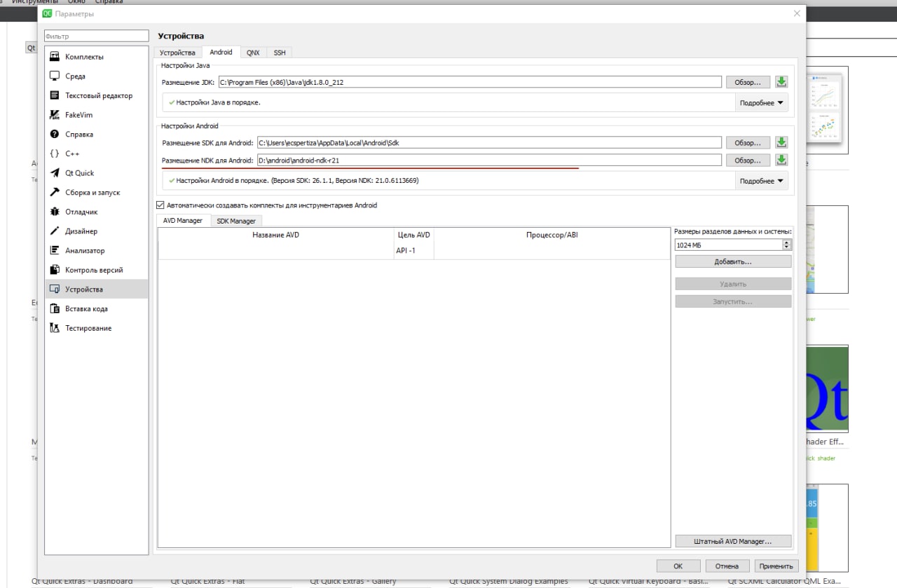Switch to the Android tab

point(221,52)
